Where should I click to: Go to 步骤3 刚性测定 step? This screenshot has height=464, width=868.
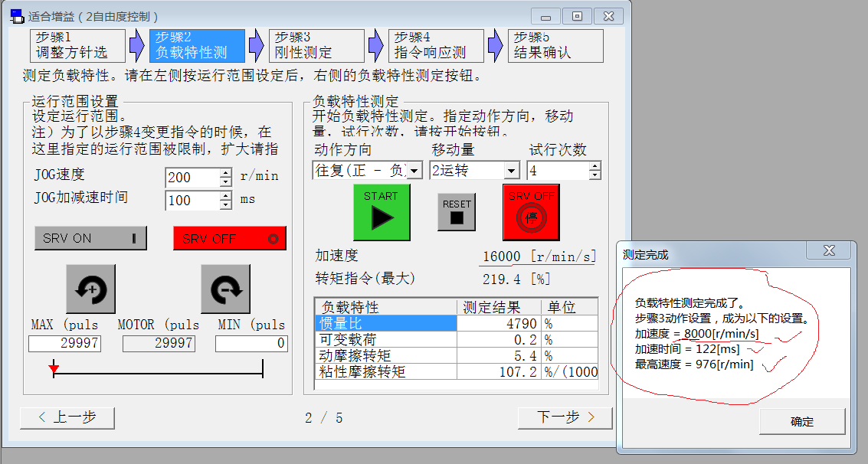tap(316, 46)
